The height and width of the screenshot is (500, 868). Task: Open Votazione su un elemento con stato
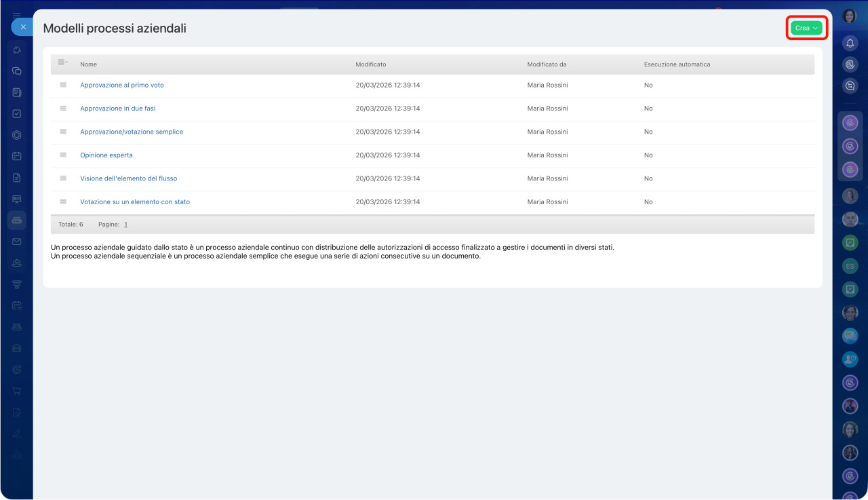[135, 202]
